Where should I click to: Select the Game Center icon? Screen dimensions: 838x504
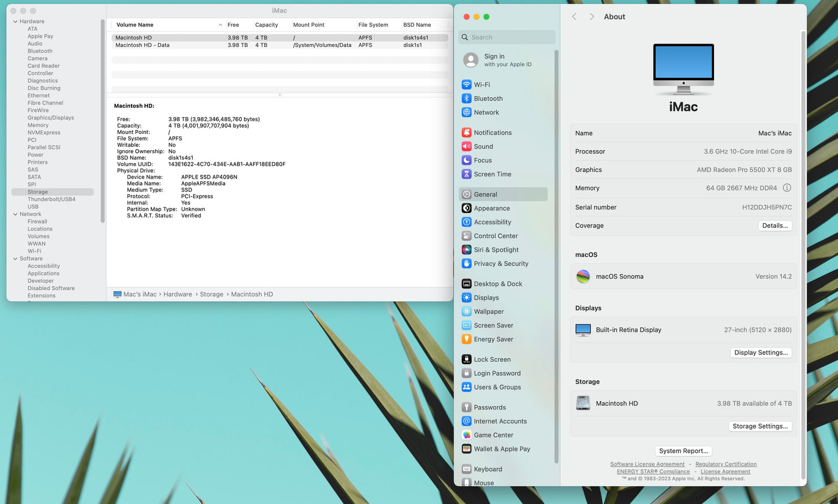coord(466,435)
